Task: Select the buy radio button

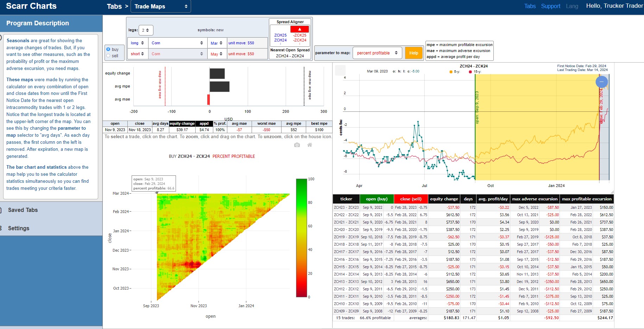Action: point(108,49)
